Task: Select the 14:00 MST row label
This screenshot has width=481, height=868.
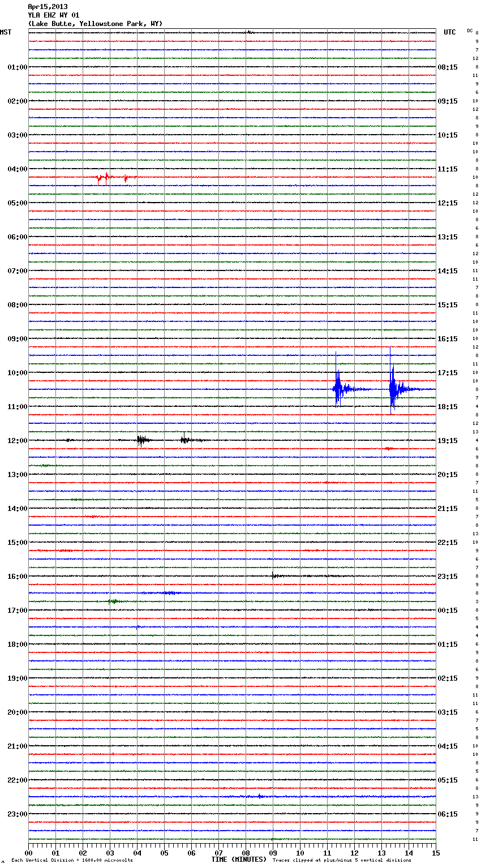Action: [x=17, y=509]
